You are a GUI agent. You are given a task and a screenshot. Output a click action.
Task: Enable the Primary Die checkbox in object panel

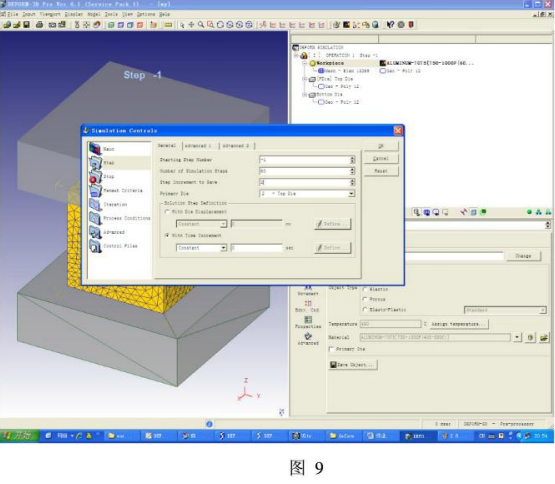coord(331,349)
